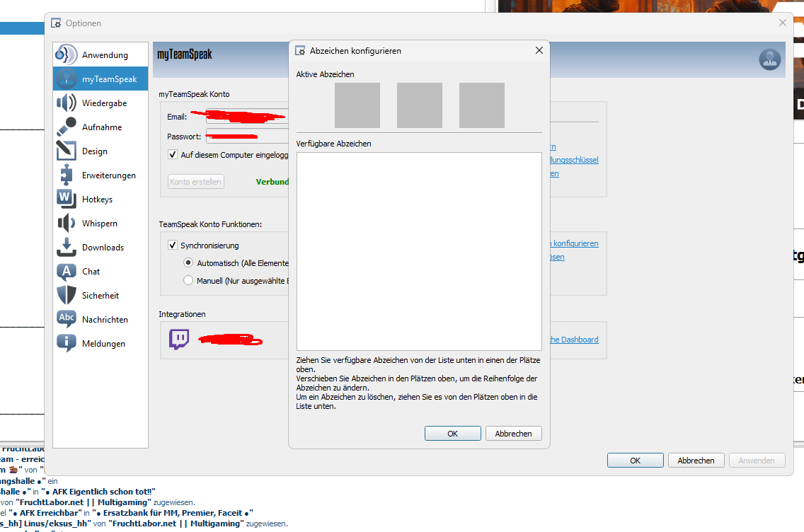Screen dimensions: 804x532
Task: Open Aufnahme microphone settings icon
Action: tap(67, 127)
